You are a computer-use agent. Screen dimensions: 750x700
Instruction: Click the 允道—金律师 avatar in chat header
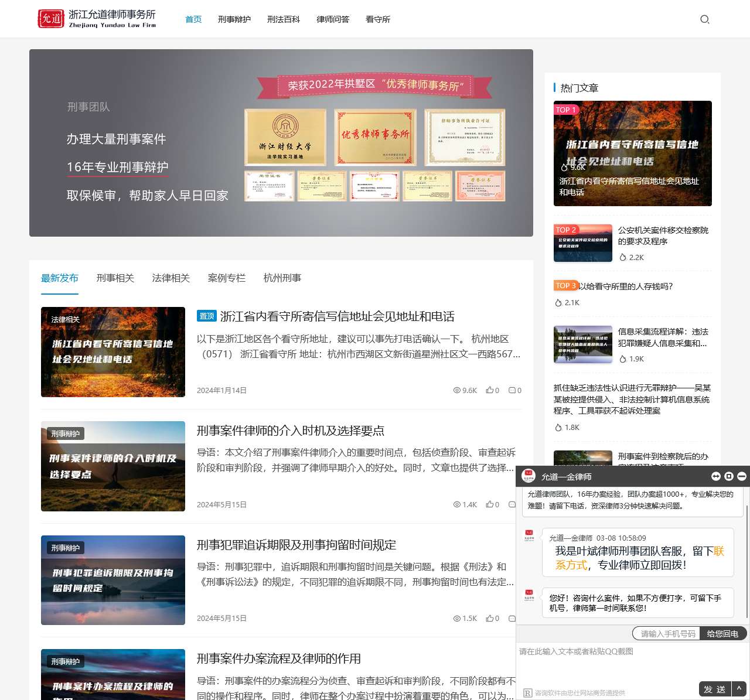[529, 476]
